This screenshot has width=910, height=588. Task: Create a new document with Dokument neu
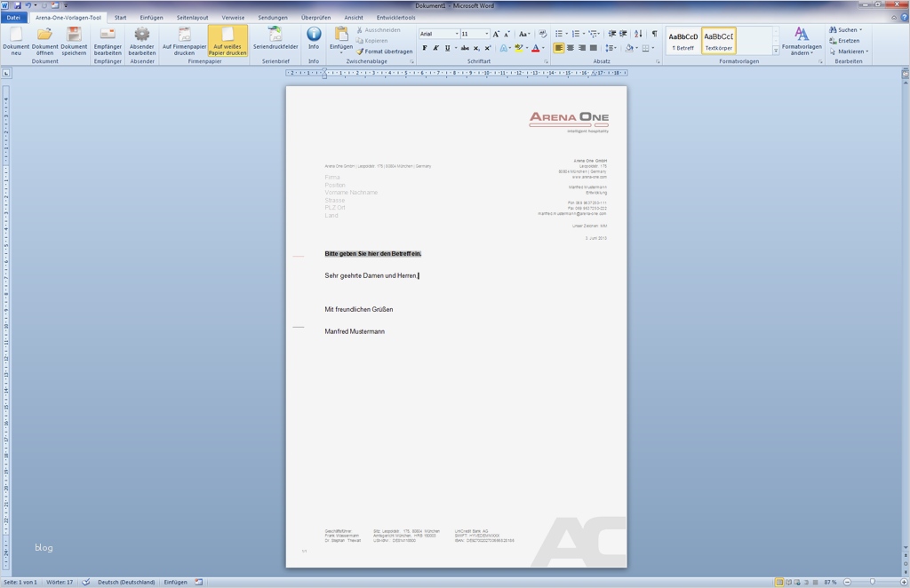(x=15, y=40)
